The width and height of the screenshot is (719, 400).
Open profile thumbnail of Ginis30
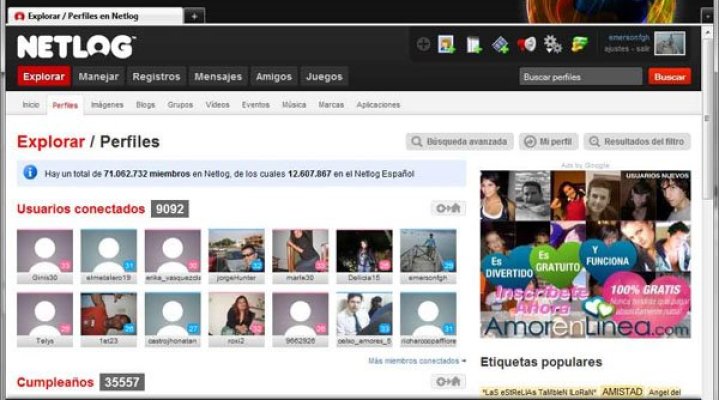[x=45, y=251]
